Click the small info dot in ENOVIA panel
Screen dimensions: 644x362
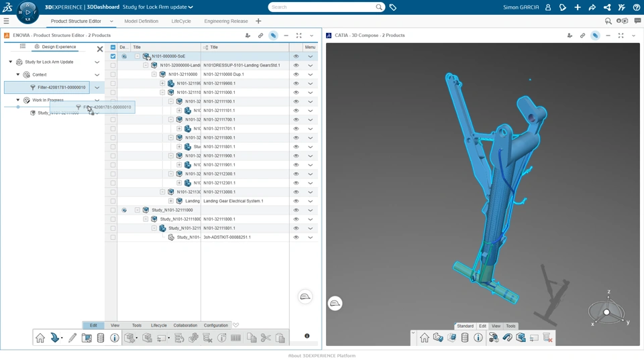pos(307,336)
